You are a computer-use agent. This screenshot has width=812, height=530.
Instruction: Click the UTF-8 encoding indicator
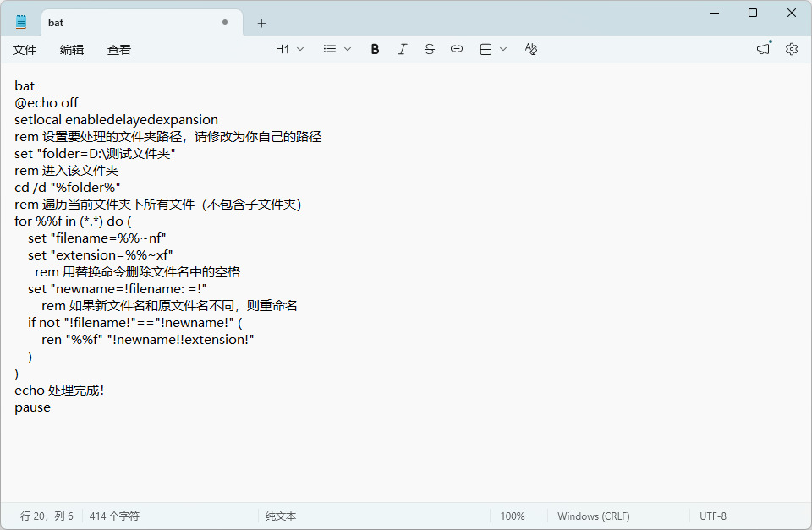point(712,516)
